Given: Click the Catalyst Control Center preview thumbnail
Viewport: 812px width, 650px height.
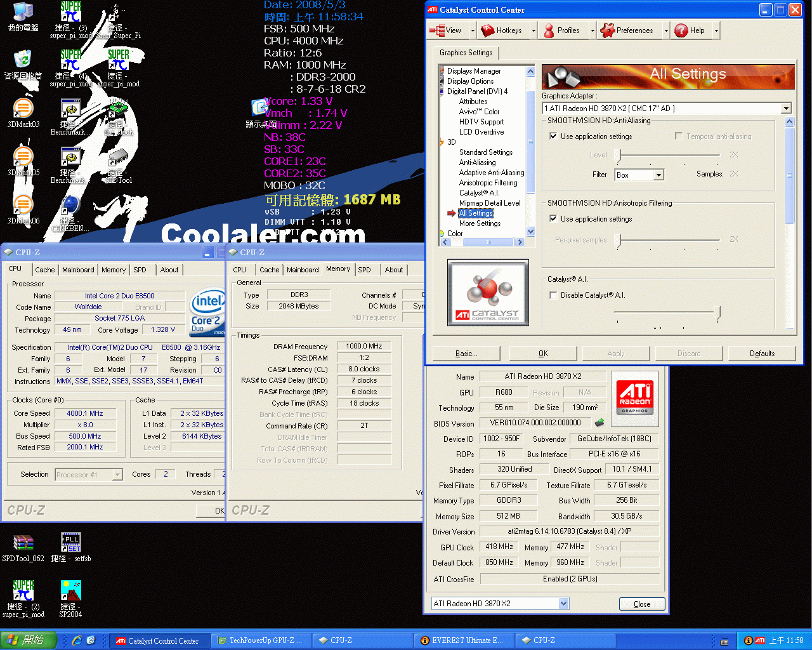Looking at the screenshot, I should pos(488,293).
